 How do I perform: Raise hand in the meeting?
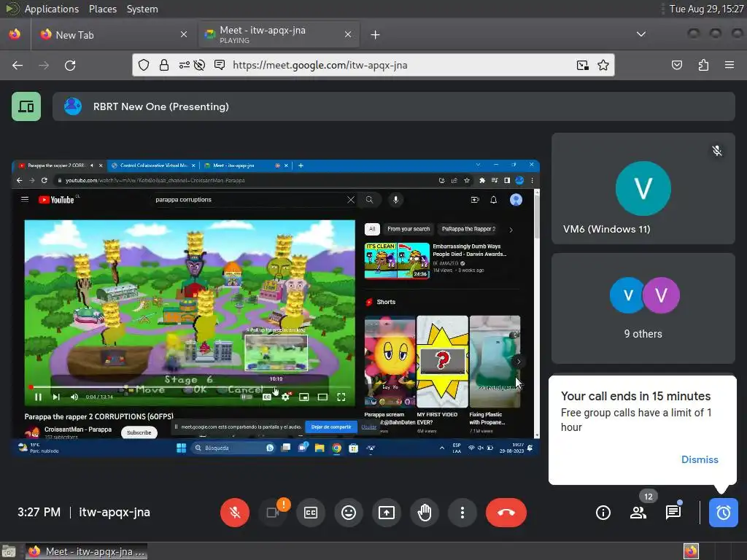click(x=425, y=513)
